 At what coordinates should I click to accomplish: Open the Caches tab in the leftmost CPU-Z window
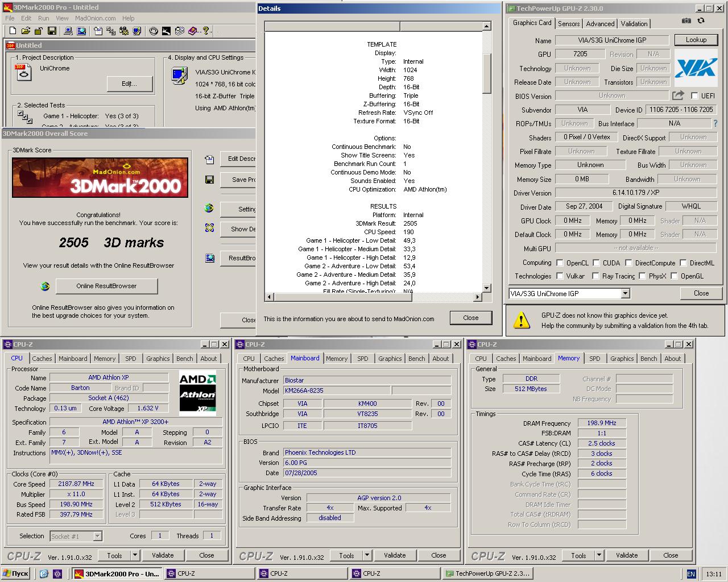(x=42, y=359)
